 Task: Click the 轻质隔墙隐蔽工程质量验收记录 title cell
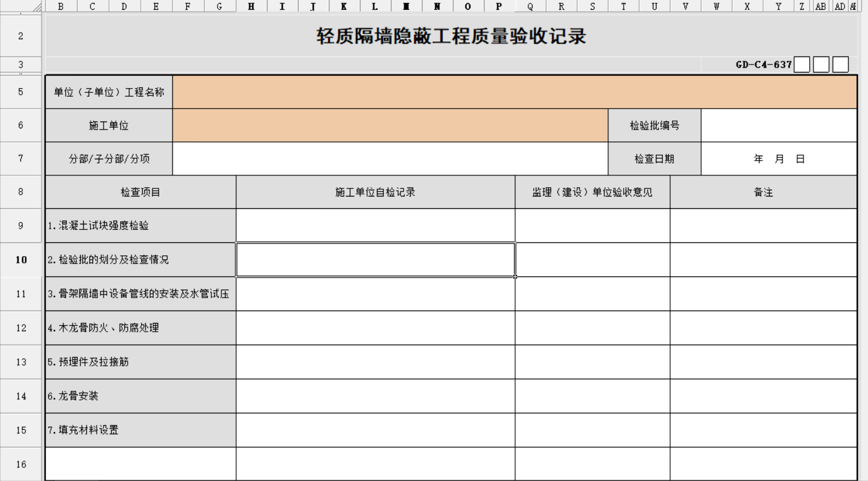(451, 37)
